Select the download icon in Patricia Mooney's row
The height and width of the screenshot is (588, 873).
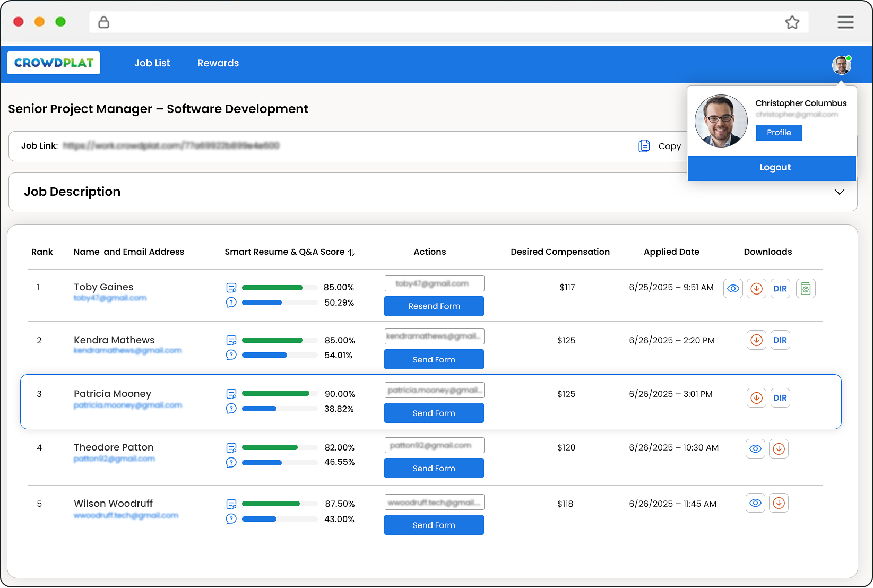click(x=756, y=397)
